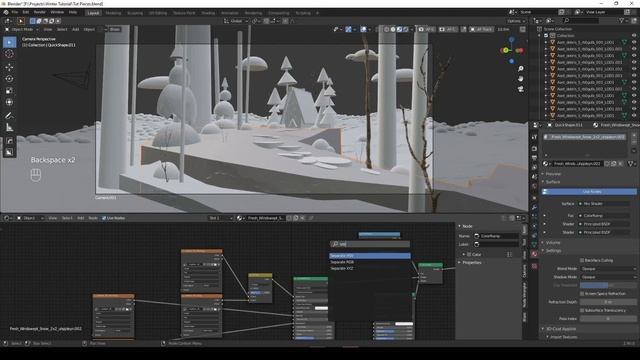
Task: Adjust the Pass Index slider
Action: (x=608, y=318)
